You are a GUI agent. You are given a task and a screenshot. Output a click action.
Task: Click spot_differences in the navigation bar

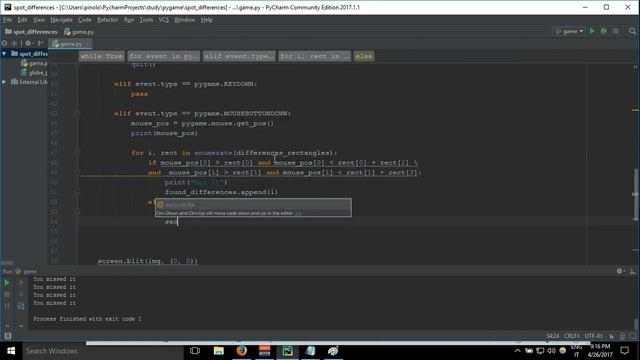pos(31,31)
